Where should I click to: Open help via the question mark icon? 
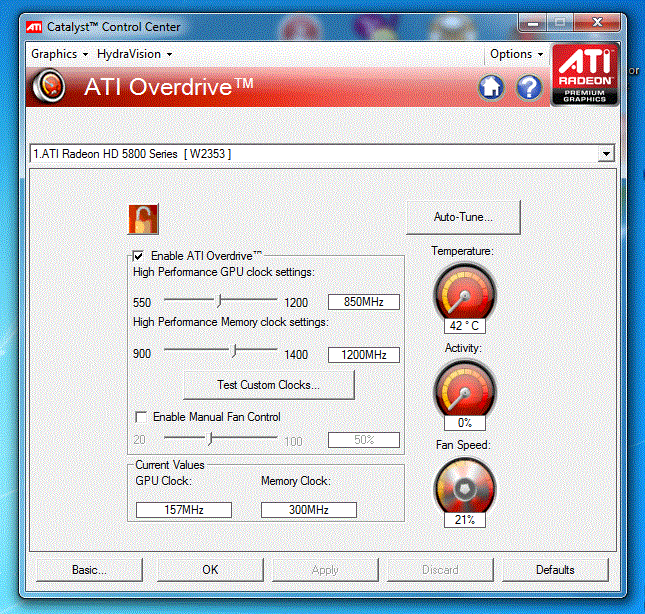[529, 87]
